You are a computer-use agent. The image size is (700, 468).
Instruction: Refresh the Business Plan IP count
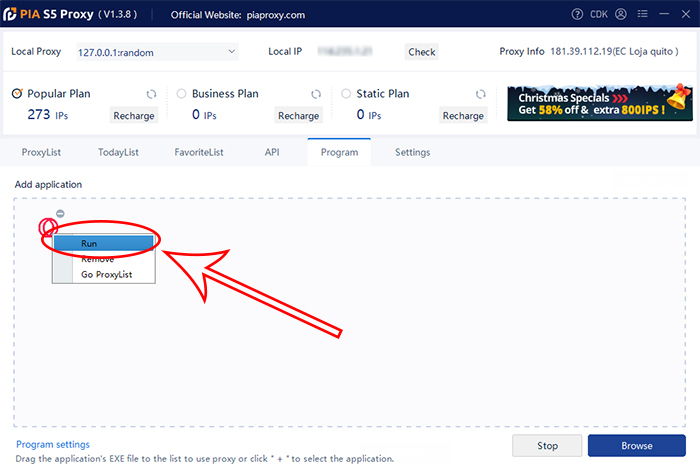coord(316,94)
